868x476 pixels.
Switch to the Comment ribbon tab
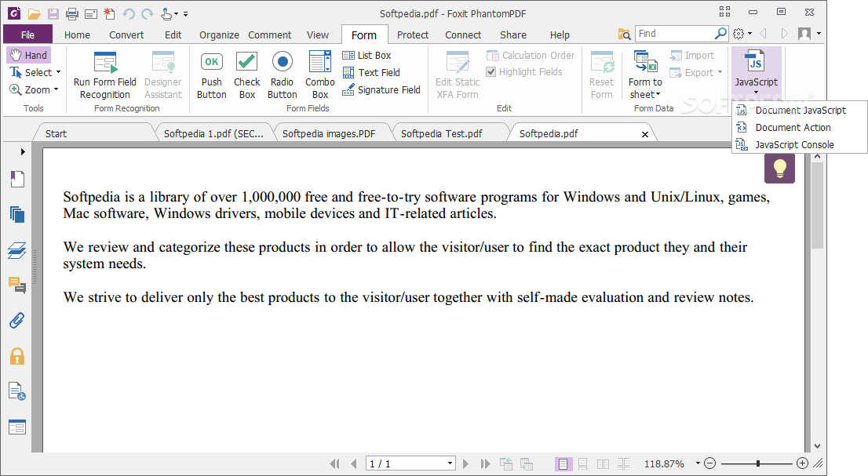[270, 35]
